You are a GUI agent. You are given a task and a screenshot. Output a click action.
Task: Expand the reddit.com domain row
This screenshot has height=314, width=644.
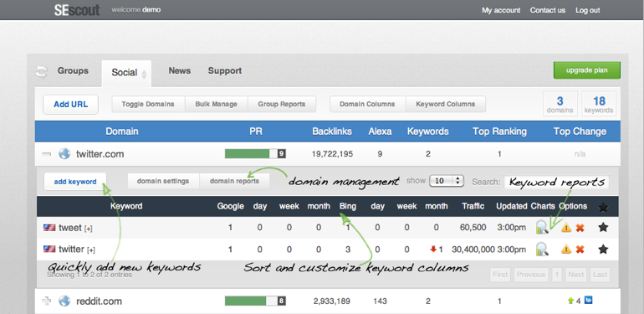click(x=47, y=301)
